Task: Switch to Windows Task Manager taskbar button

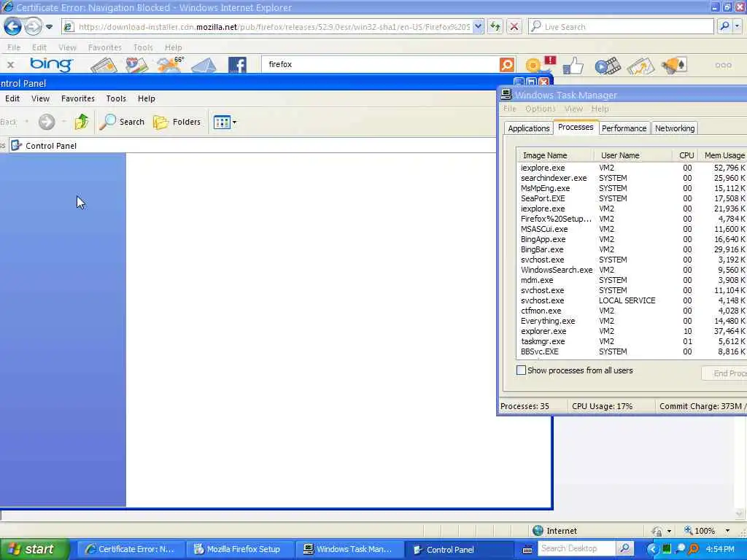Action: coord(349,549)
